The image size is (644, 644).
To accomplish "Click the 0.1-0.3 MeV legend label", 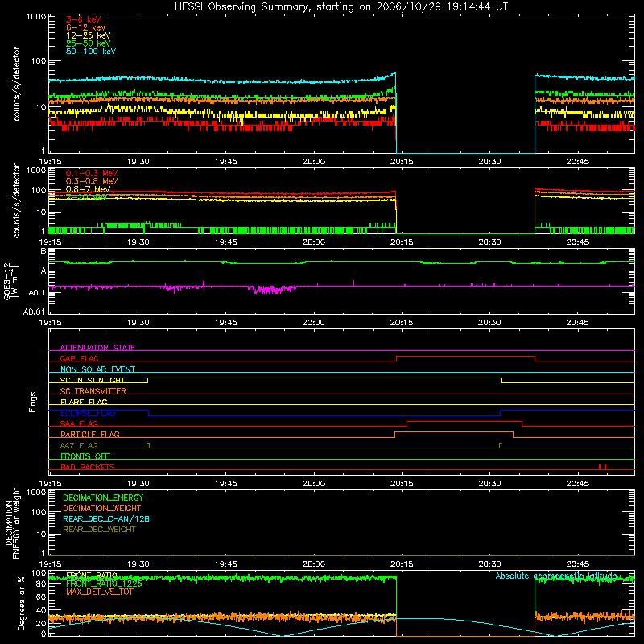I will 92,173.
